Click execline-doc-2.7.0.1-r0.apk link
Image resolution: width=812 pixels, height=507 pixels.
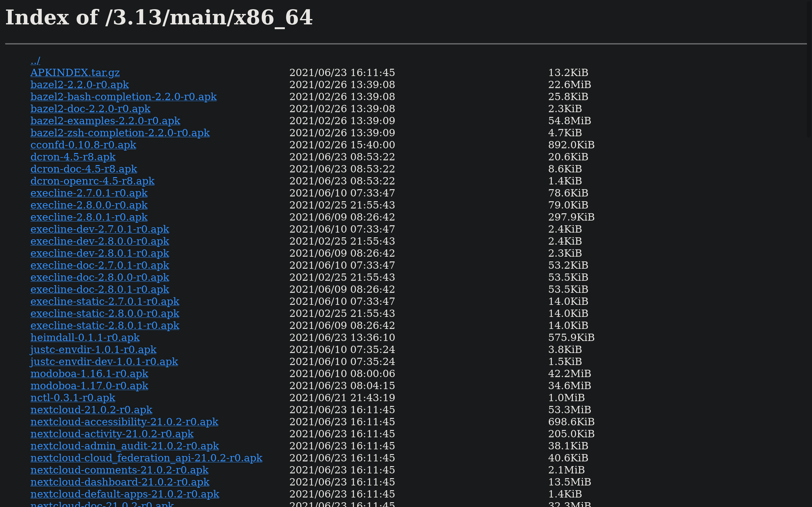(x=100, y=265)
